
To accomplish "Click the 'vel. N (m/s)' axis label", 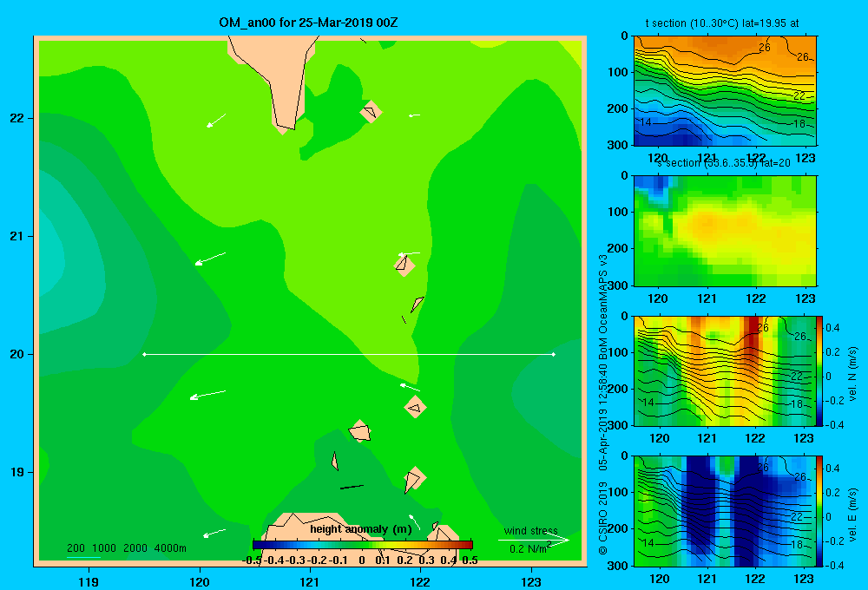I will pos(852,374).
